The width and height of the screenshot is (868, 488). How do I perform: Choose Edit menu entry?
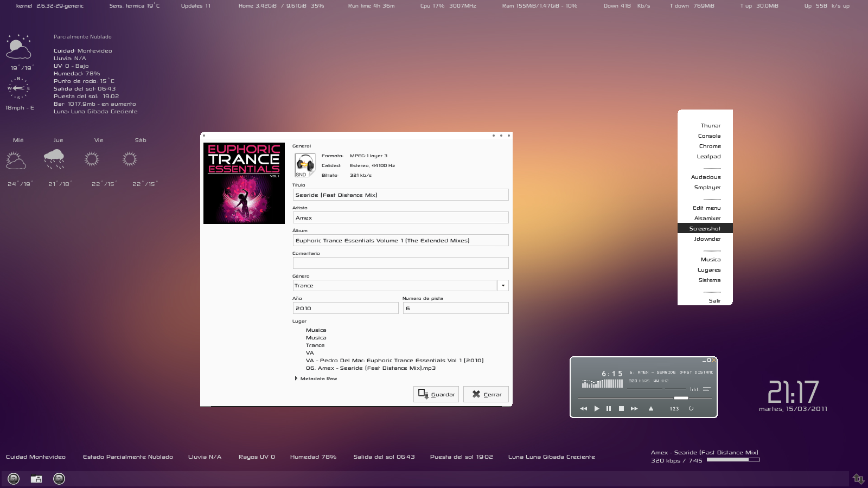[x=705, y=208]
